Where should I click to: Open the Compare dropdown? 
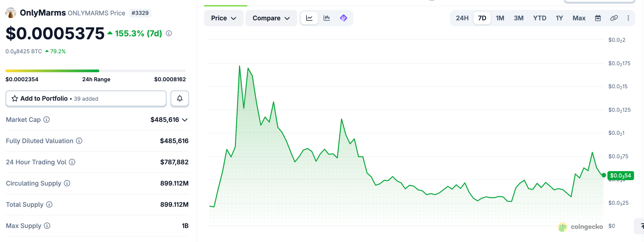[x=271, y=18]
